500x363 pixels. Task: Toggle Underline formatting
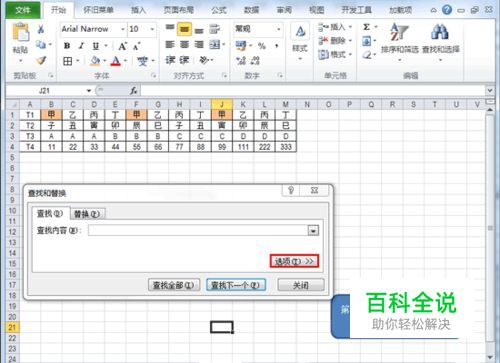(x=96, y=46)
